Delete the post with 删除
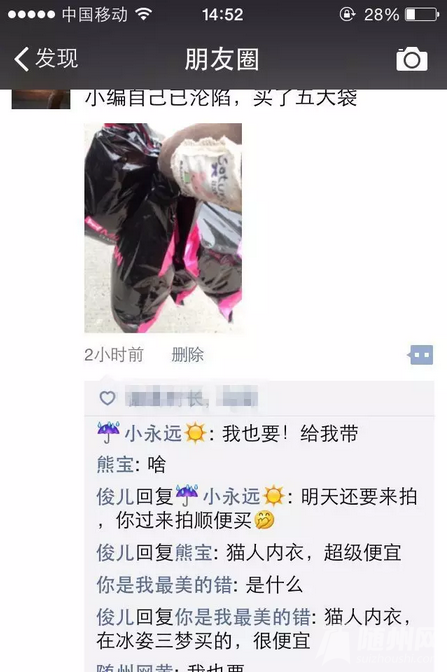447x672 pixels. pos(187,355)
